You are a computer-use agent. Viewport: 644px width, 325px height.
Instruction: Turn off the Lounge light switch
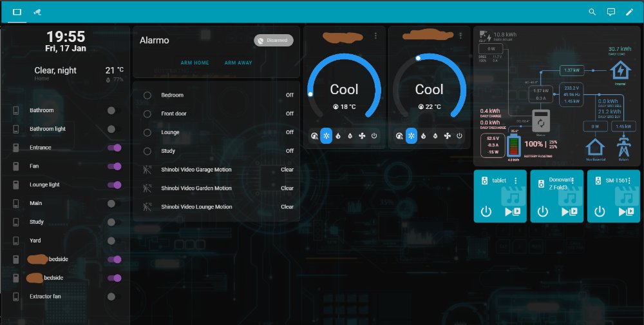click(114, 184)
